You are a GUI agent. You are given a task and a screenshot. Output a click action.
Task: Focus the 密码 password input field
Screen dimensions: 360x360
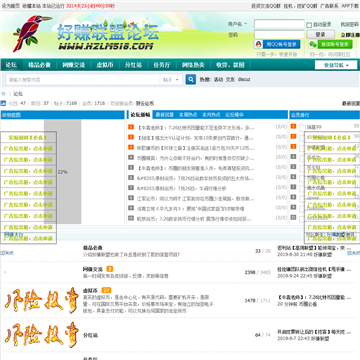coord(279,35)
